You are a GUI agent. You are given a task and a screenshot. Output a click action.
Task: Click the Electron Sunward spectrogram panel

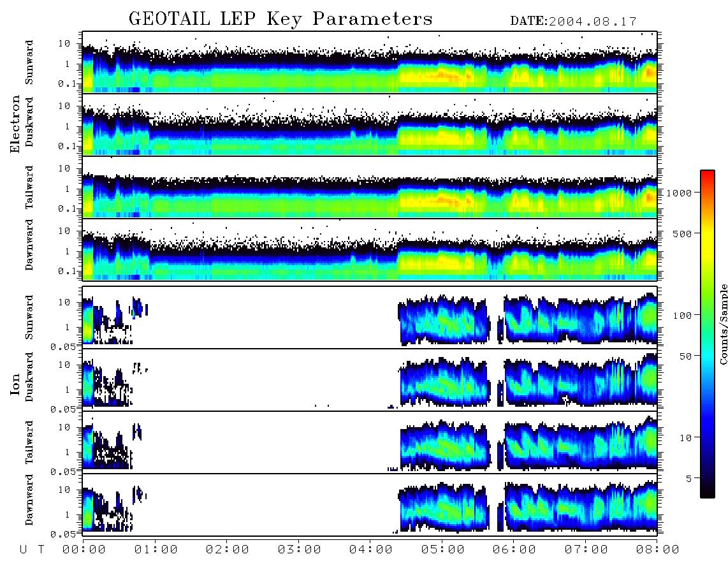coord(370,62)
